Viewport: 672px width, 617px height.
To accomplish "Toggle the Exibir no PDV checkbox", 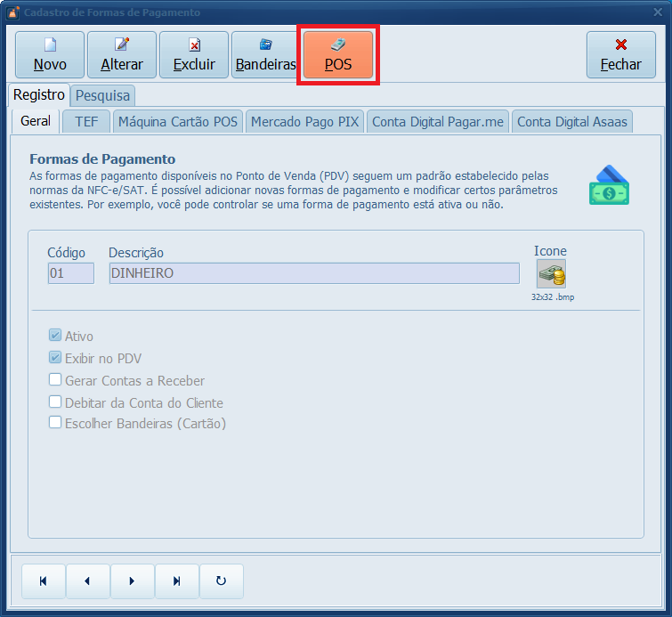I will pos(55,357).
